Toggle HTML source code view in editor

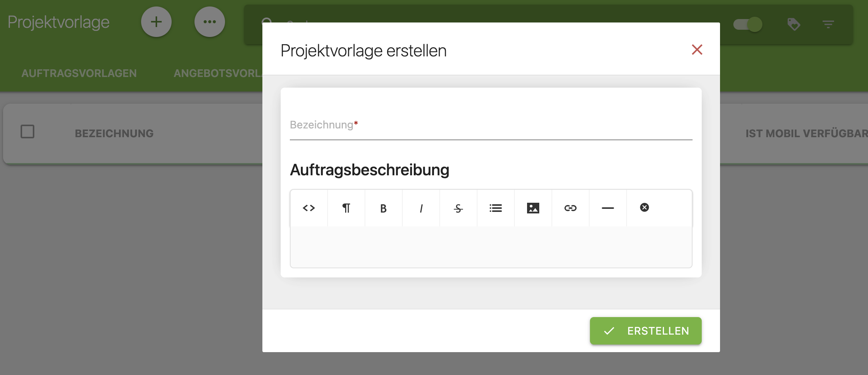309,208
